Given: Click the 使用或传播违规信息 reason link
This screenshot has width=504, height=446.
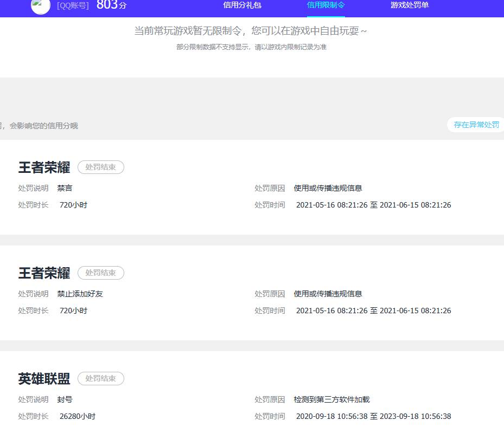Looking at the screenshot, I should coord(329,188).
